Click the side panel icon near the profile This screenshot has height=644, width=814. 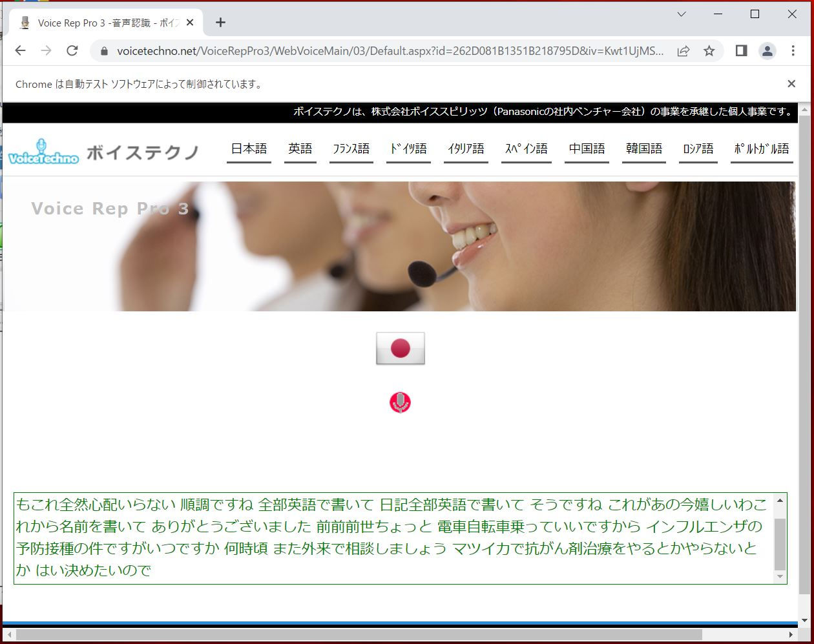[741, 50]
